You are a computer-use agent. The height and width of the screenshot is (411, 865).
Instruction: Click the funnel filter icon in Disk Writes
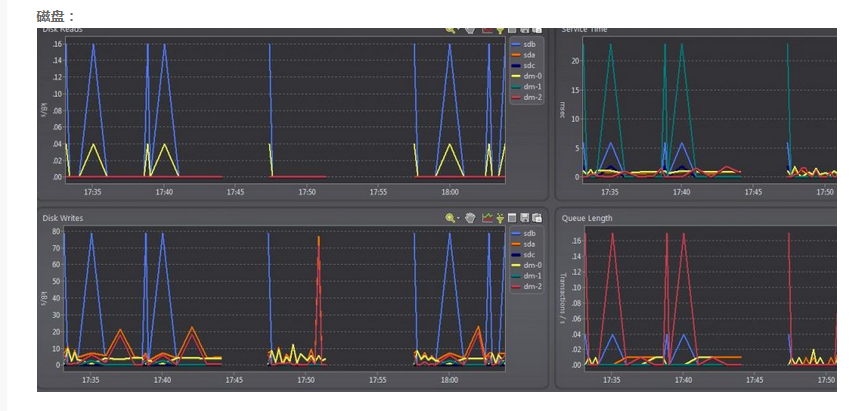tap(500, 218)
